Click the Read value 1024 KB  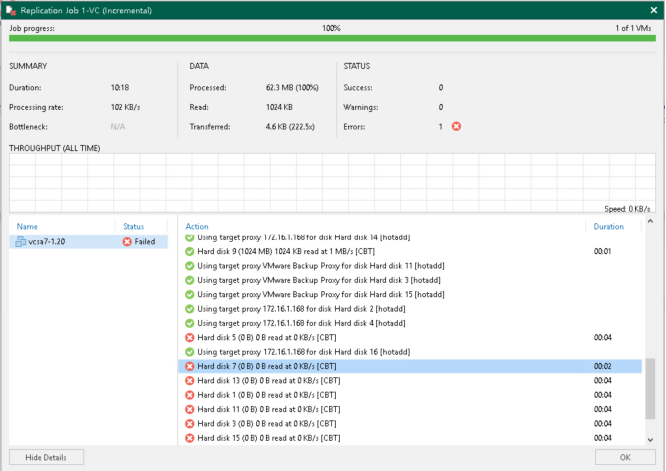(x=279, y=107)
